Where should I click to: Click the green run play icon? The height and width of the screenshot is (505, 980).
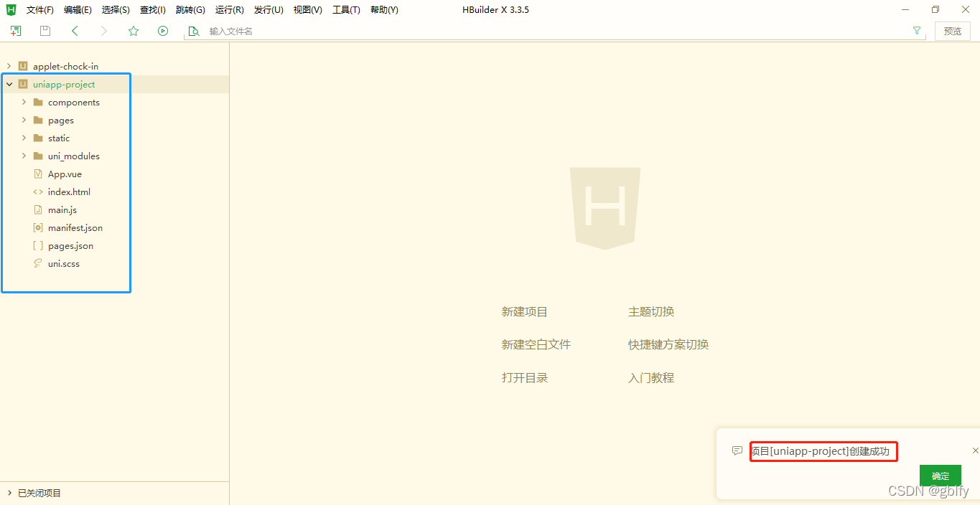[163, 31]
